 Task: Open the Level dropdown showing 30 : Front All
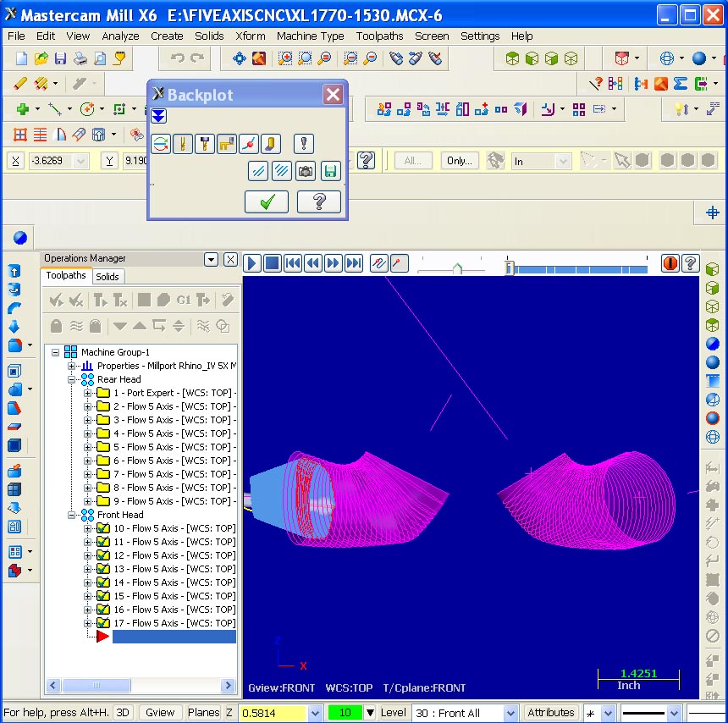(x=510, y=713)
